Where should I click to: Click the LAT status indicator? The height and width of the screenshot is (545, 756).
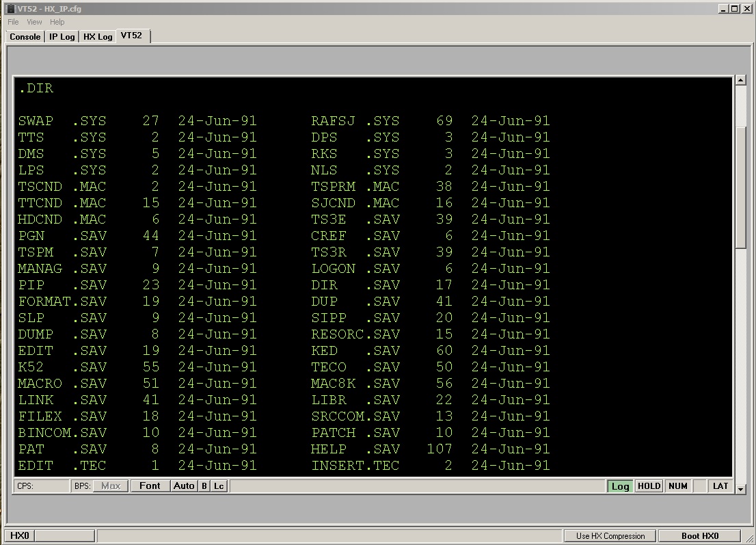(x=720, y=486)
